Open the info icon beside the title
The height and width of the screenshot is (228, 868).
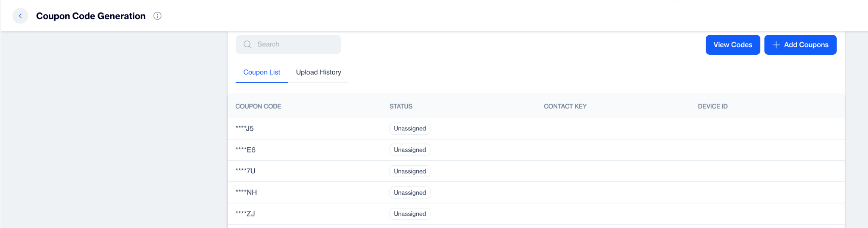(x=157, y=16)
